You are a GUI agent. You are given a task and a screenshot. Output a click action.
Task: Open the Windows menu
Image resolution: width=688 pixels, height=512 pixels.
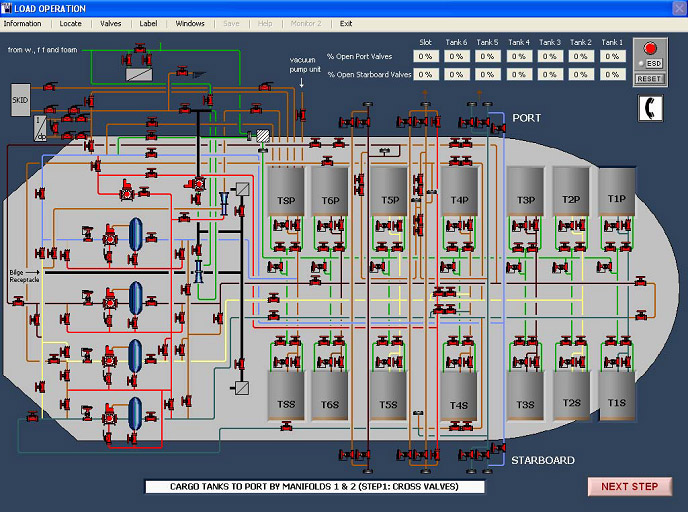(190, 24)
